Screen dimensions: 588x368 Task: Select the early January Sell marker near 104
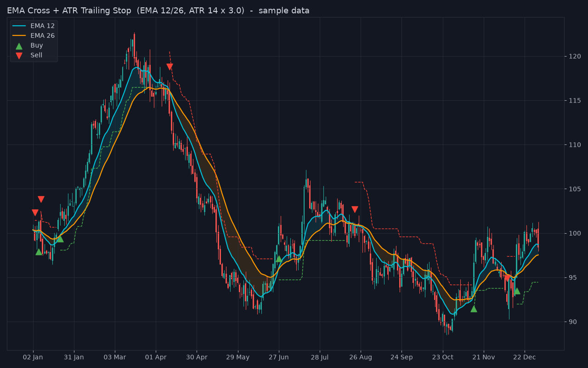[x=41, y=199]
